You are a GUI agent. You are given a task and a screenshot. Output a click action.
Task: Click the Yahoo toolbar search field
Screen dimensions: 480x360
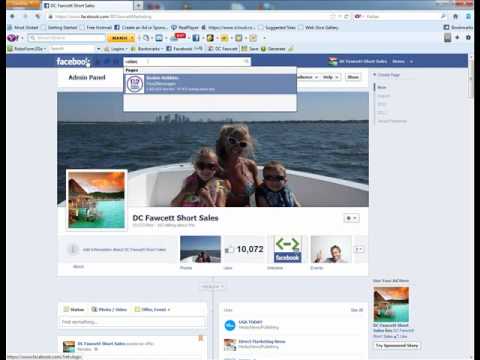pyautogui.click(x=67, y=38)
